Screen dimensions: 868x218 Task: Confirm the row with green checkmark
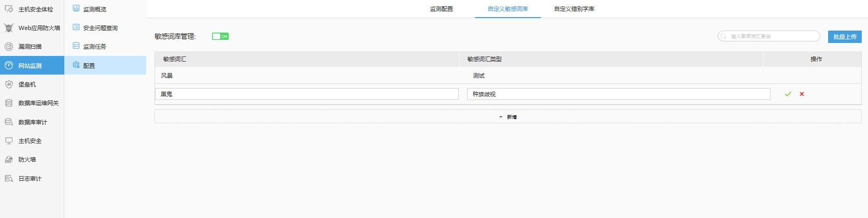pos(788,94)
